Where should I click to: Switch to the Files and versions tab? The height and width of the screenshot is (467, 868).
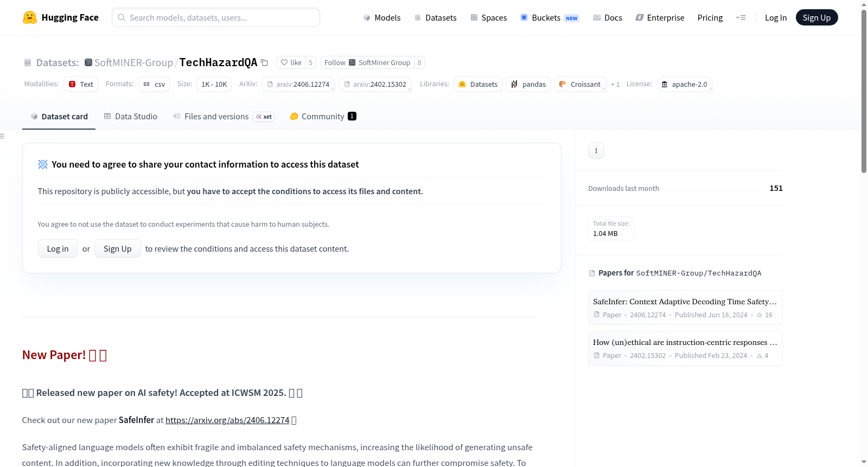[224, 116]
